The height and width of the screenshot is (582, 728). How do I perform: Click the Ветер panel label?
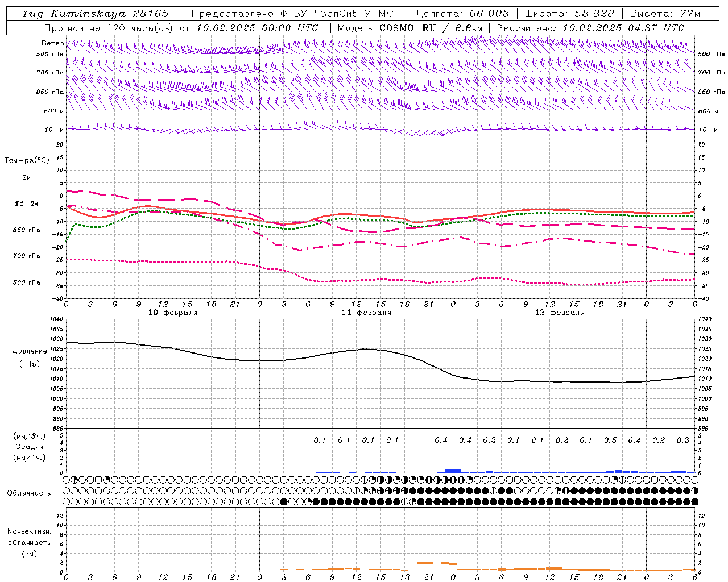click(x=52, y=43)
